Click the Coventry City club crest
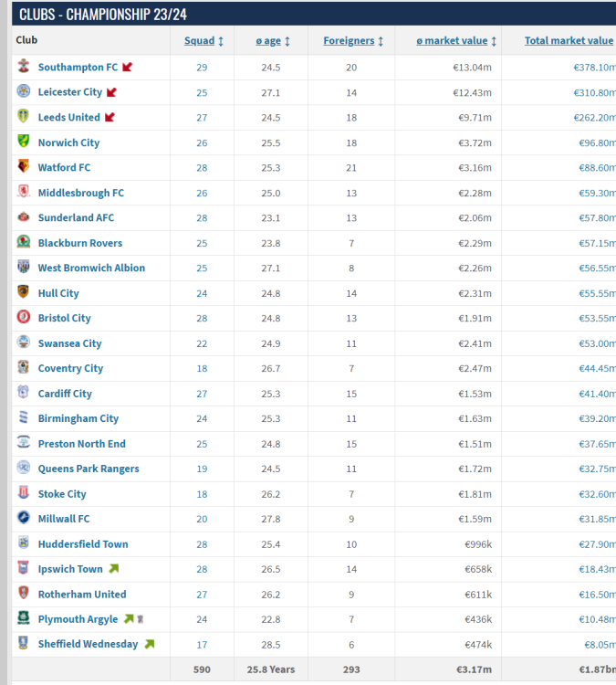This screenshot has height=685, width=616. coord(24,367)
